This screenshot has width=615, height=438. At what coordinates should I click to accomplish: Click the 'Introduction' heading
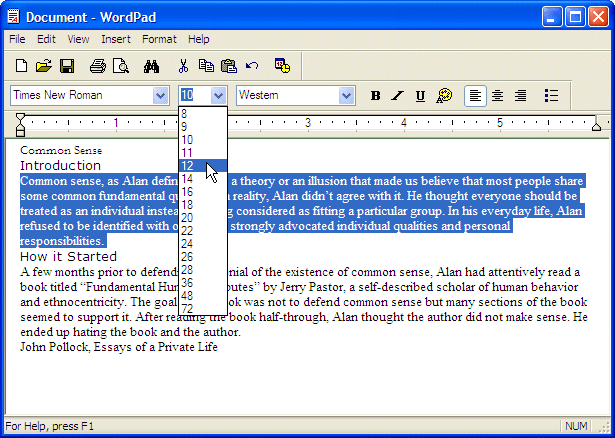[x=60, y=165]
